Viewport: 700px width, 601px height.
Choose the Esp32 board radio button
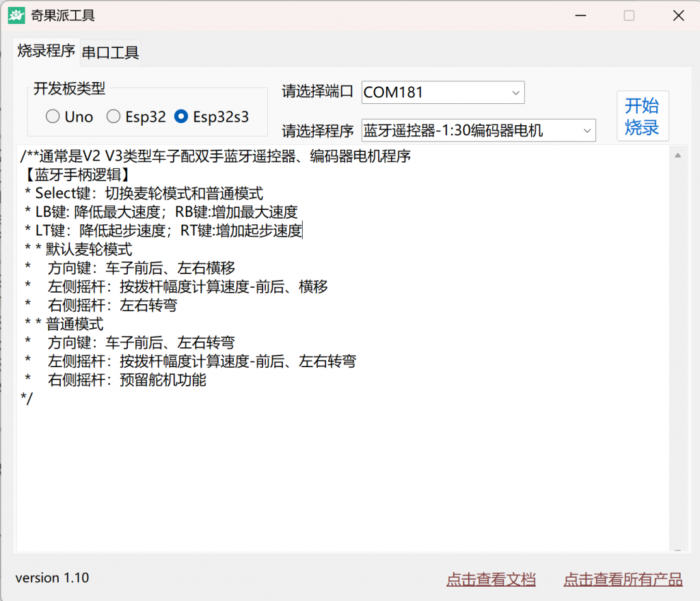[x=113, y=117]
